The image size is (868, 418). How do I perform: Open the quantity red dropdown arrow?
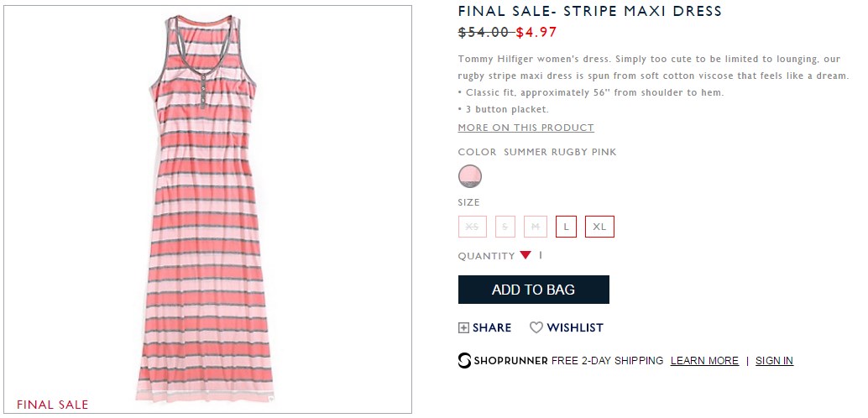526,255
